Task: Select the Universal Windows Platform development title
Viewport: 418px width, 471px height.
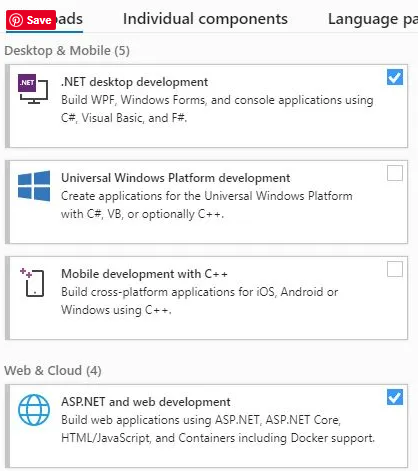Action: pos(175,178)
